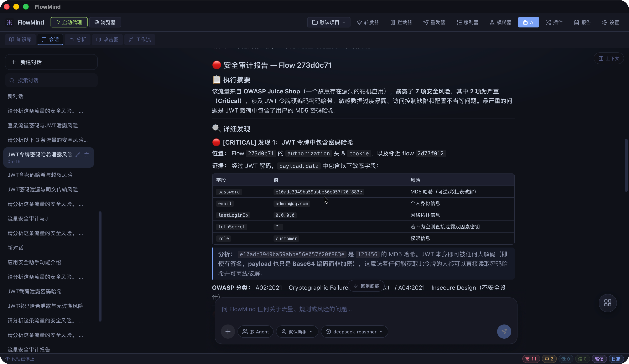Open the 中 2 medium severity badge
629x364 pixels.
[549, 359]
